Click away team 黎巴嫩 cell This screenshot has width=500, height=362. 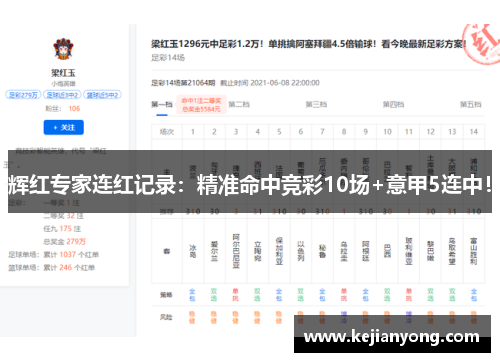(431, 251)
